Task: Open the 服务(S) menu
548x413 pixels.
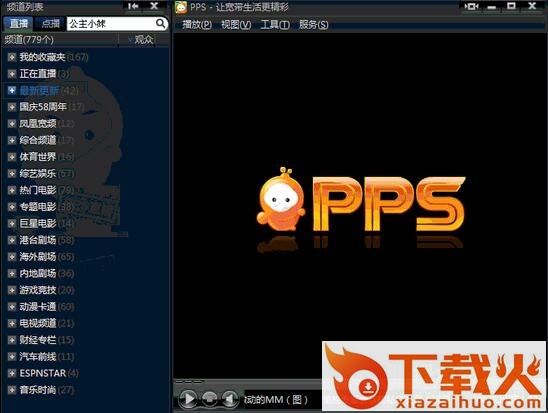Action: click(x=313, y=24)
